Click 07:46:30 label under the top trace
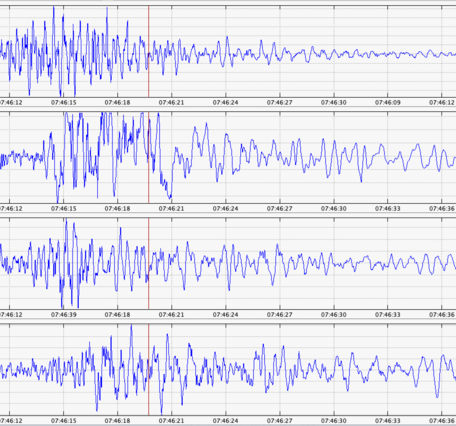Viewport: 456px width, 426px height. pyautogui.click(x=334, y=103)
